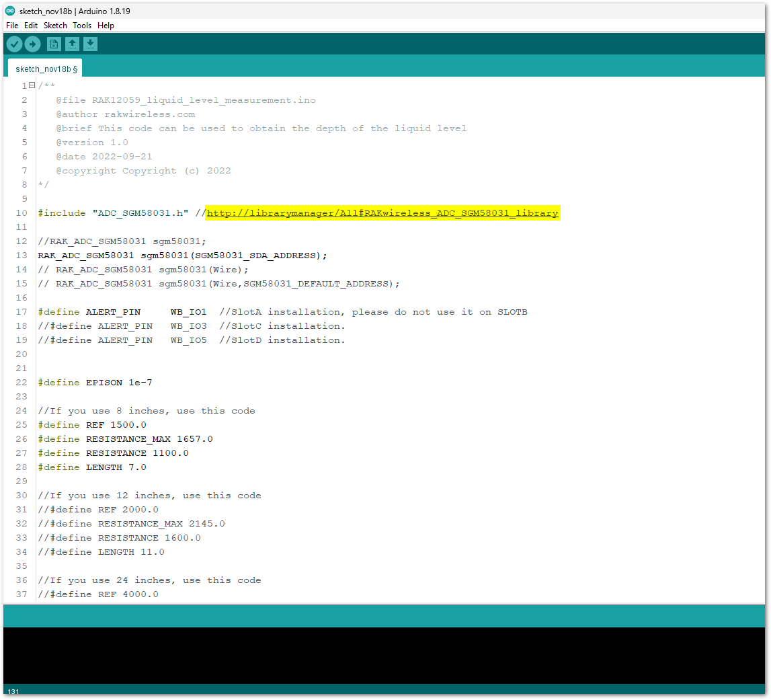Click the #define RESISTANCE 1100.0 line

pos(113,453)
